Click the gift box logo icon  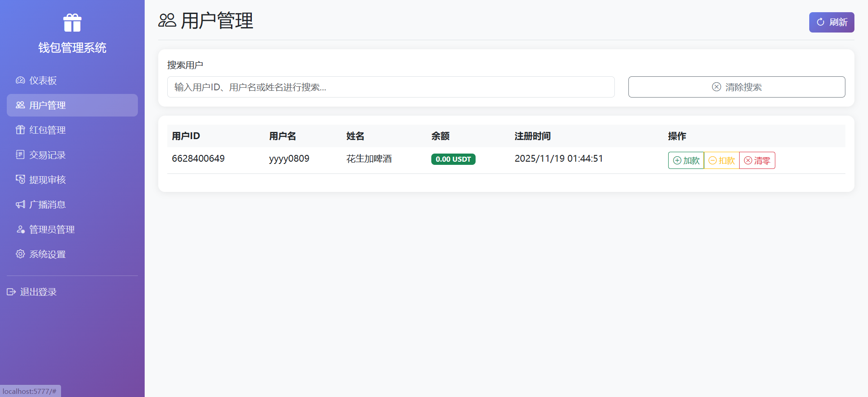tap(72, 23)
